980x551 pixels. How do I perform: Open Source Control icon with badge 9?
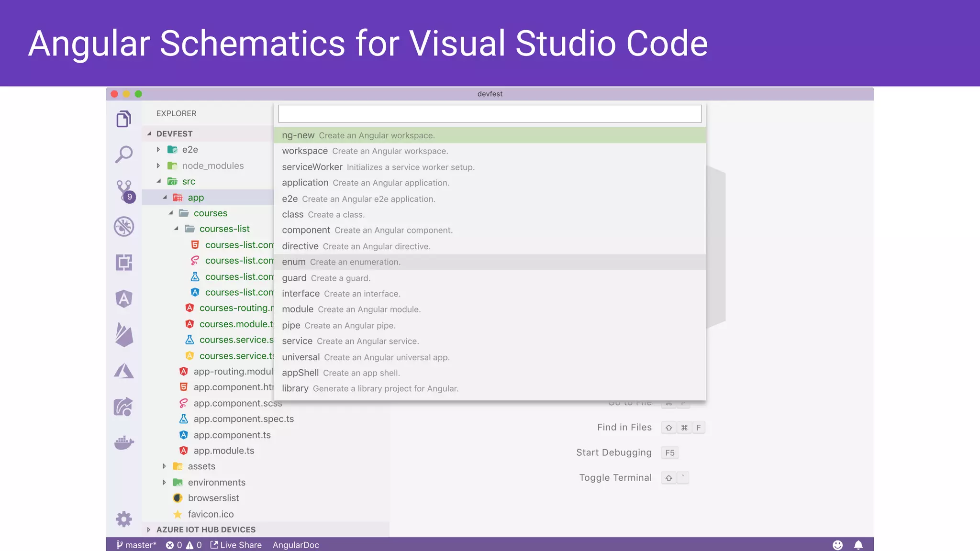coord(125,191)
